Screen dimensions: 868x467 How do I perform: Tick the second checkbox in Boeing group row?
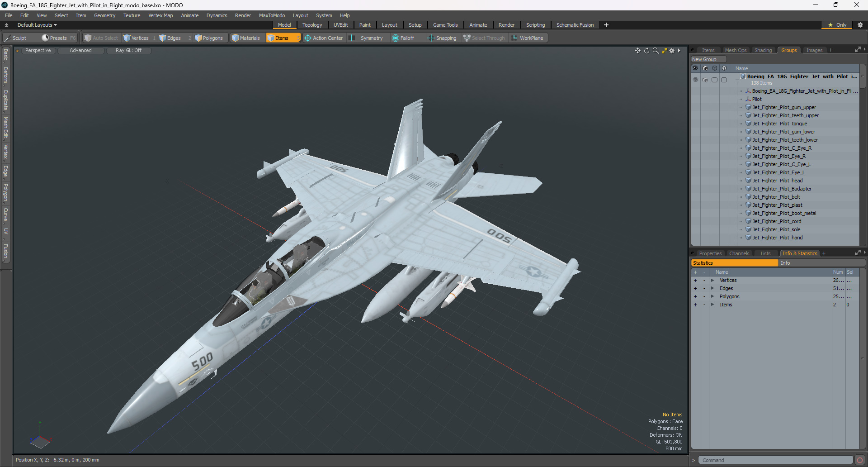(x=724, y=80)
